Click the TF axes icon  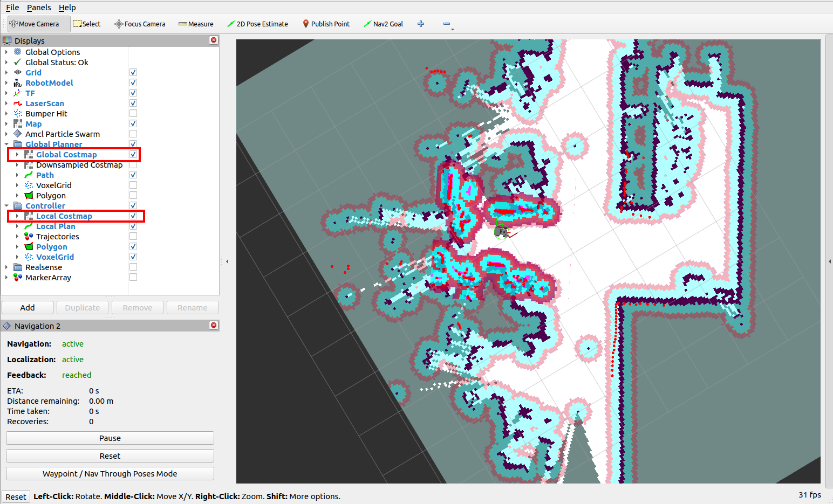tap(18, 93)
